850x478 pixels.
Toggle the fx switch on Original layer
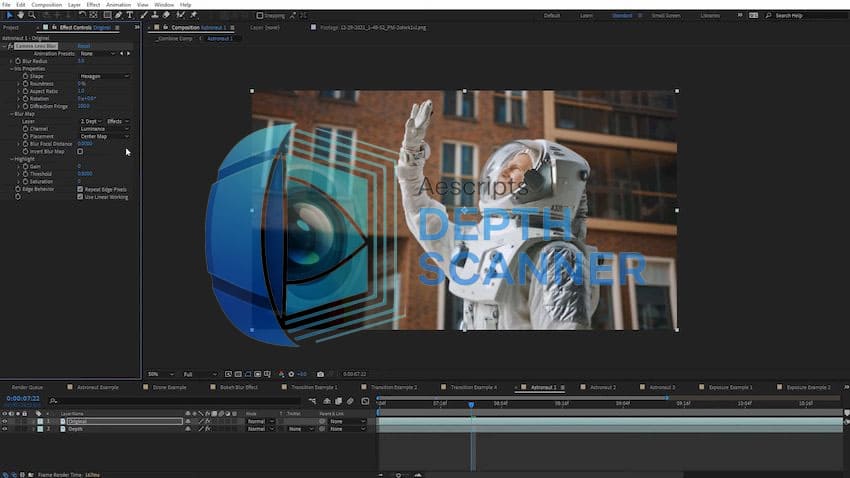tap(208, 421)
